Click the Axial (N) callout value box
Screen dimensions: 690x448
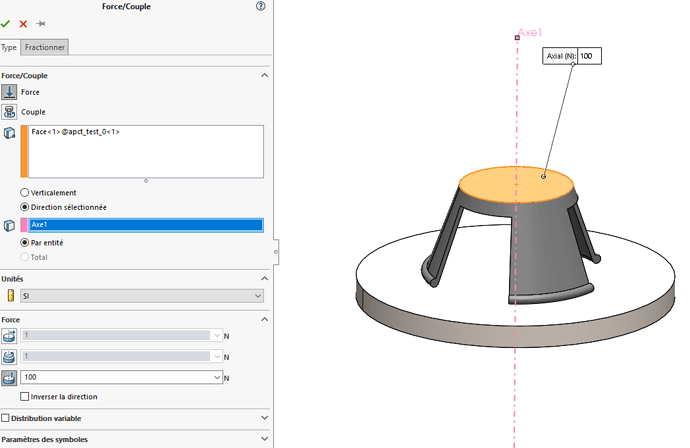589,56
